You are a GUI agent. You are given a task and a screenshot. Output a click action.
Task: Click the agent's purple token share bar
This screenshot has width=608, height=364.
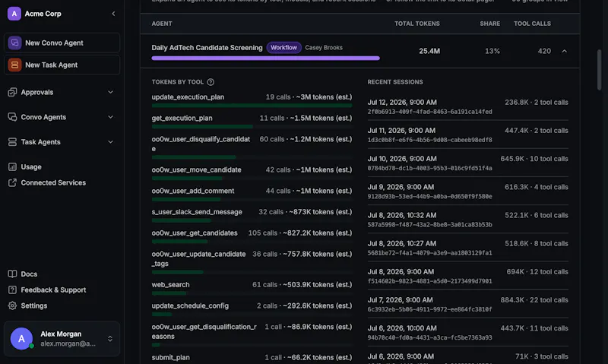pyautogui.click(x=265, y=59)
